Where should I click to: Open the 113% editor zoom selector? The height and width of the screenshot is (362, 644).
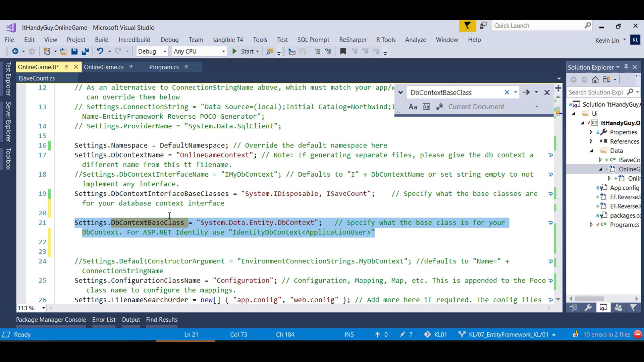30,308
